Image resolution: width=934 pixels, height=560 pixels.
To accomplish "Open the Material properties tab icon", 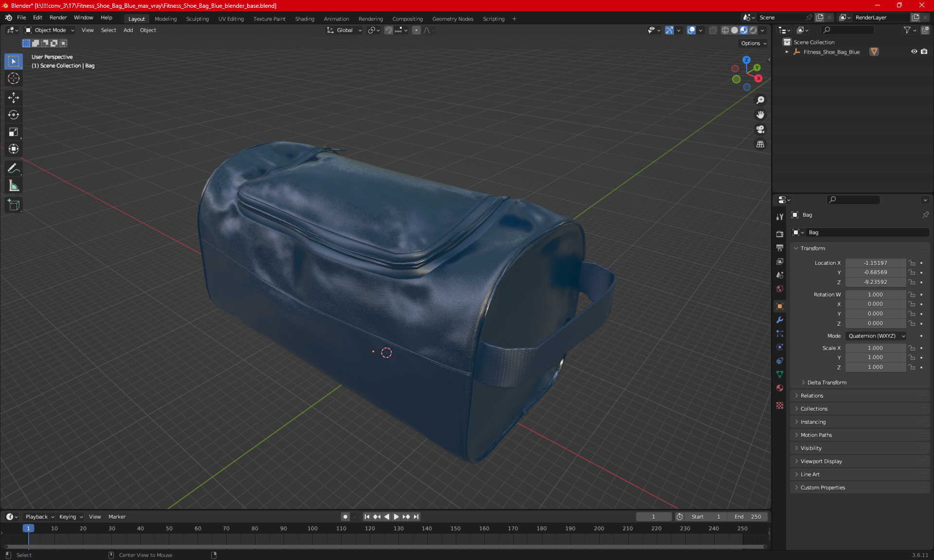I will 780,388.
